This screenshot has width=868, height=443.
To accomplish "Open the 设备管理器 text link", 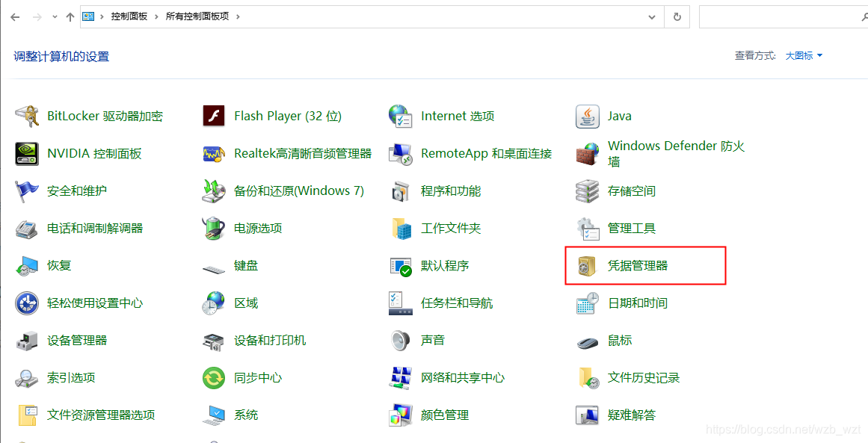I will (78, 341).
